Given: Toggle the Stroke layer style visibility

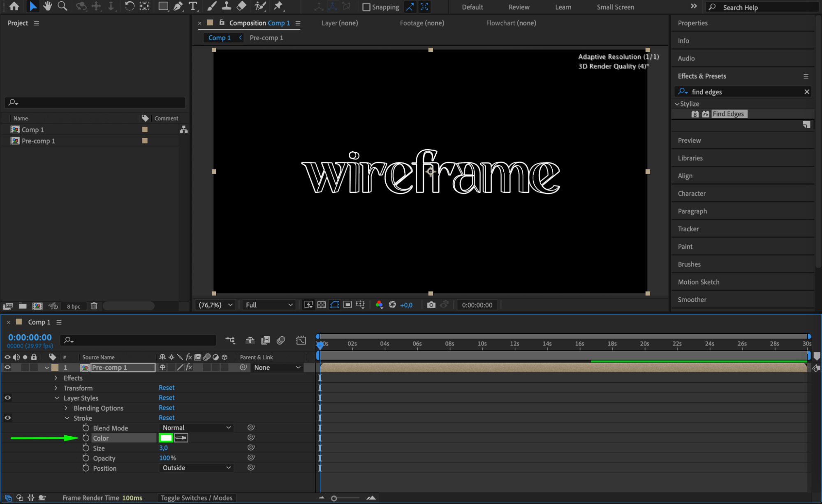Looking at the screenshot, I should pos(7,418).
